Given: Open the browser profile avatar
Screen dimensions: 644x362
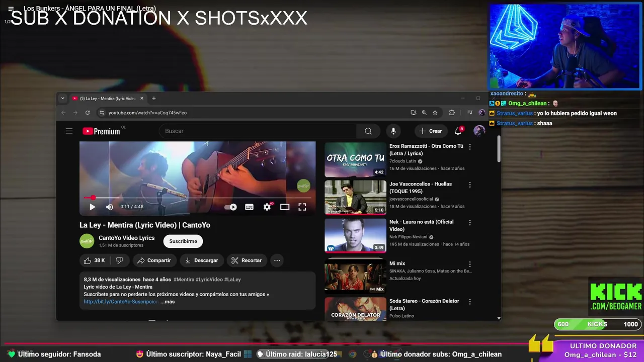Looking at the screenshot, I should [x=482, y=113].
